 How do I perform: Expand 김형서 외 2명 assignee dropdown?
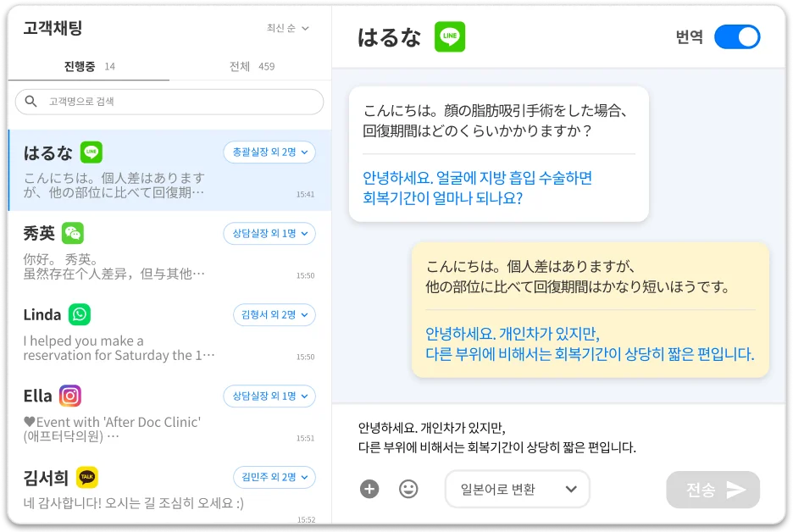click(274, 314)
